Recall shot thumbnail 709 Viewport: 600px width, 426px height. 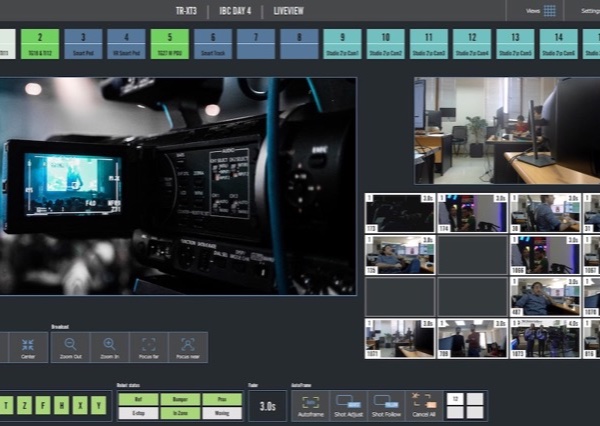click(473, 339)
